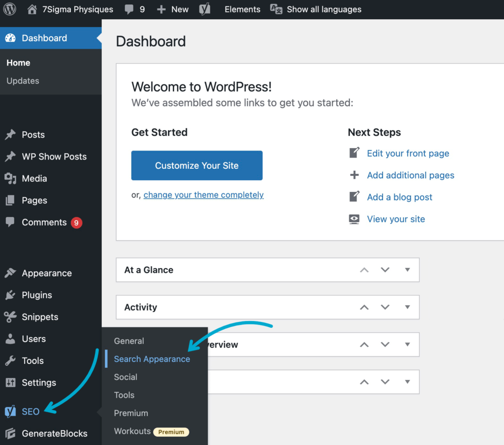This screenshot has width=504, height=445.
Task: Open Social in the SEO submenu
Action: (x=126, y=377)
